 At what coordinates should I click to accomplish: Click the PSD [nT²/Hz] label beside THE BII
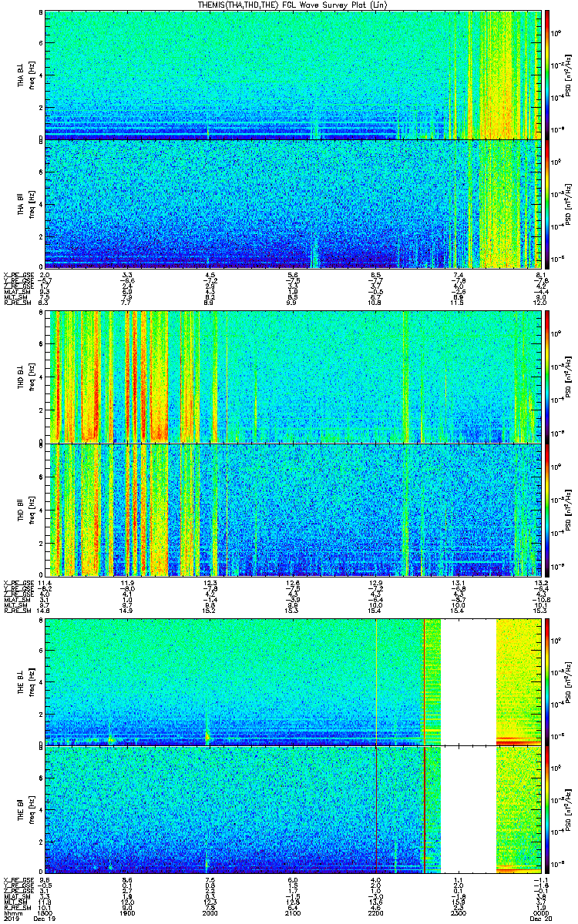[569, 810]
